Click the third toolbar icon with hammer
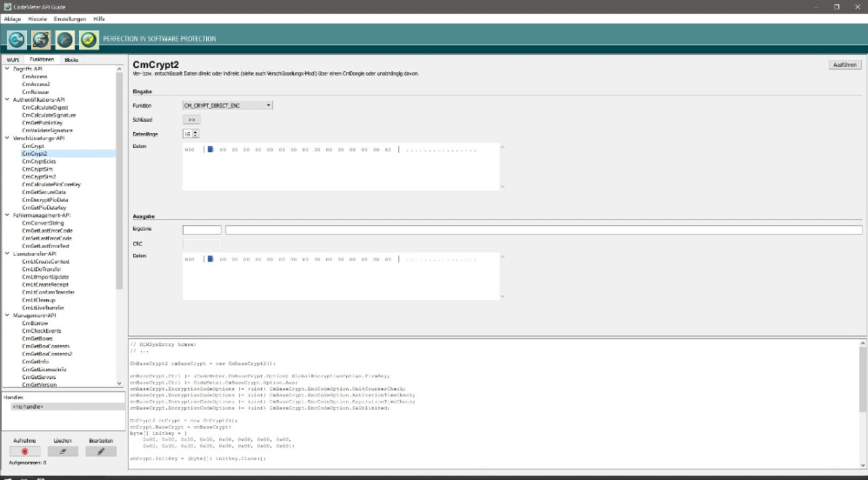The width and height of the screenshot is (868, 480). (64, 40)
